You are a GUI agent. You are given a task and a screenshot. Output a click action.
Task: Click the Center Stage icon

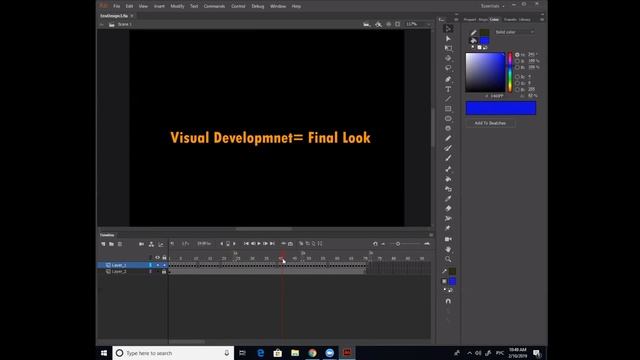389,24
